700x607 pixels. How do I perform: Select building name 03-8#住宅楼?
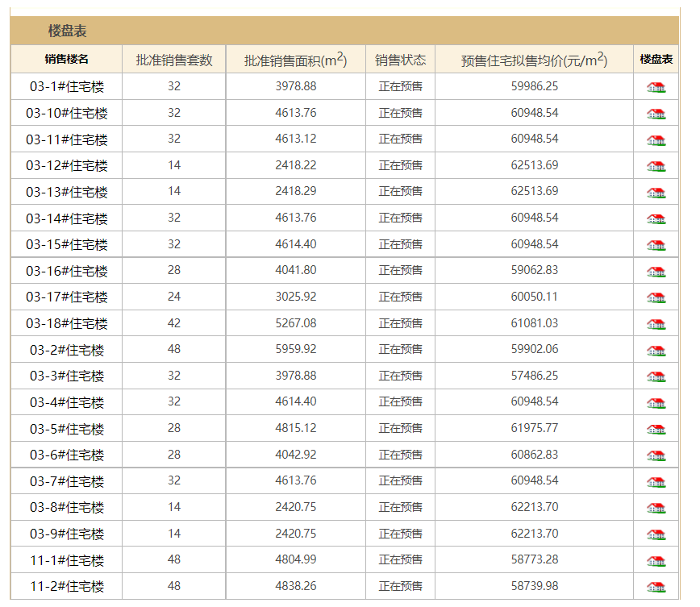pos(67,507)
